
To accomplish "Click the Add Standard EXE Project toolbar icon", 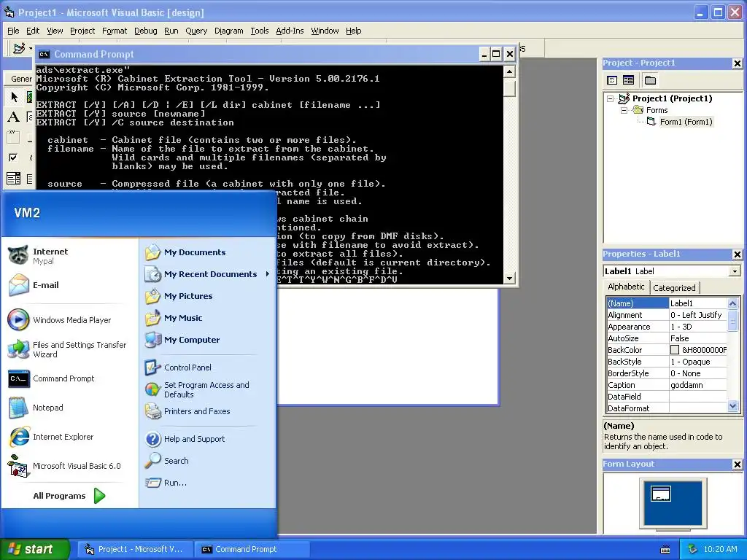I will click(x=19, y=48).
